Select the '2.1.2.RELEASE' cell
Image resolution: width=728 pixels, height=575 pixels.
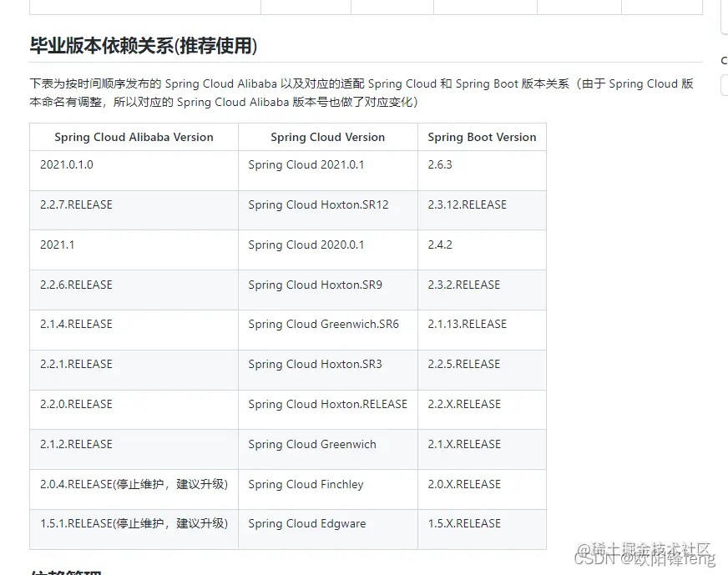pos(134,450)
